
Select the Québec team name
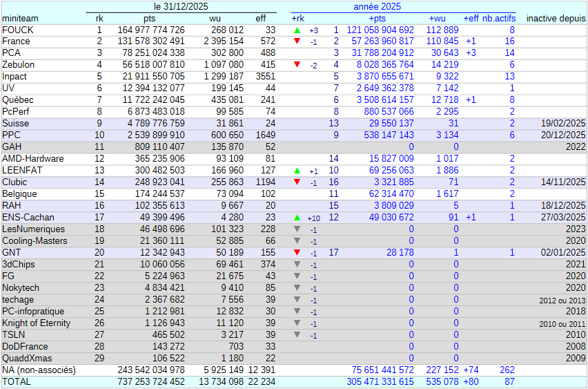18,100
